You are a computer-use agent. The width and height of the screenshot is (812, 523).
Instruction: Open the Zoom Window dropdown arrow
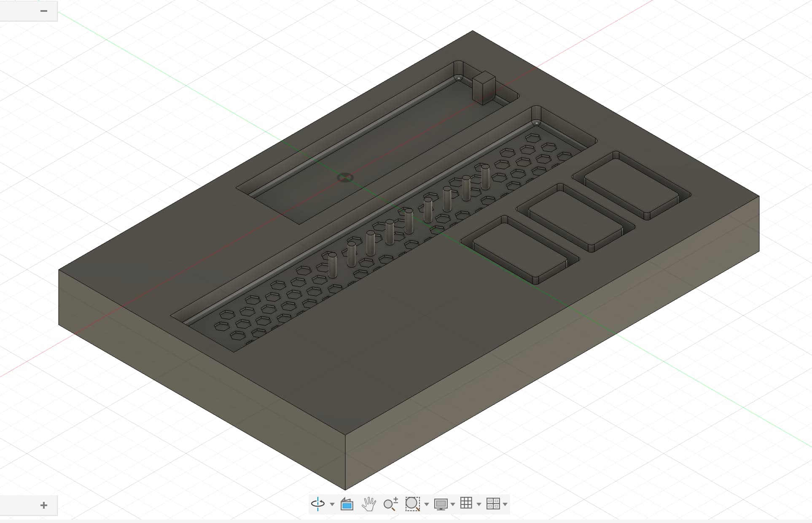tap(427, 504)
